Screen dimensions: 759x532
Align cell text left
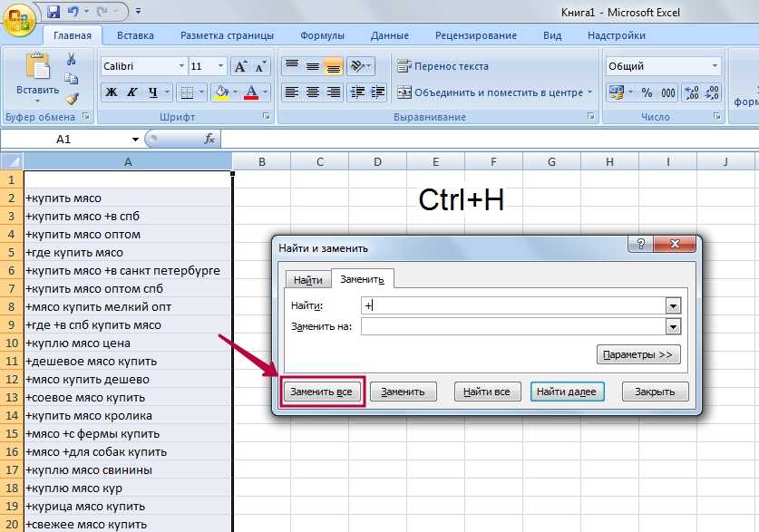click(x=292, y=92)
